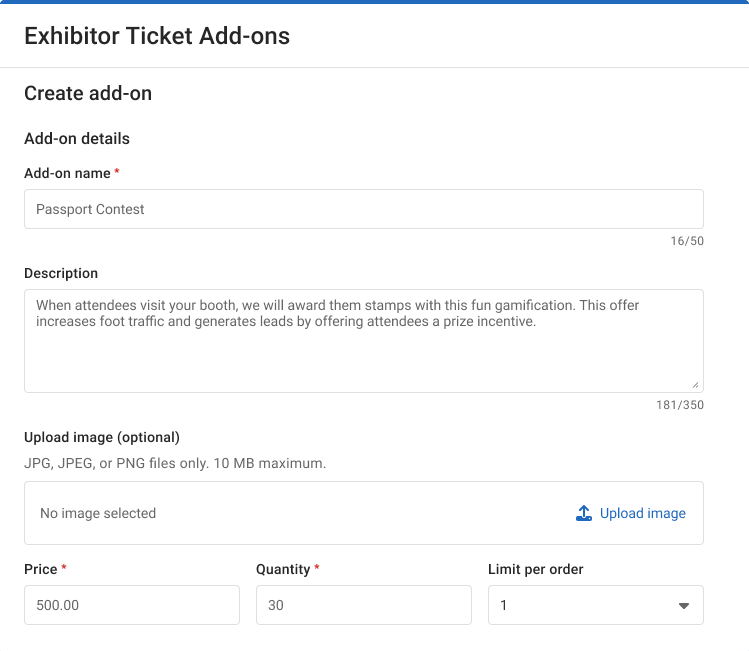Click the Add-on name label
Image resolution: width=749 pixels, height=651 pixels.
tap(67, 173)
